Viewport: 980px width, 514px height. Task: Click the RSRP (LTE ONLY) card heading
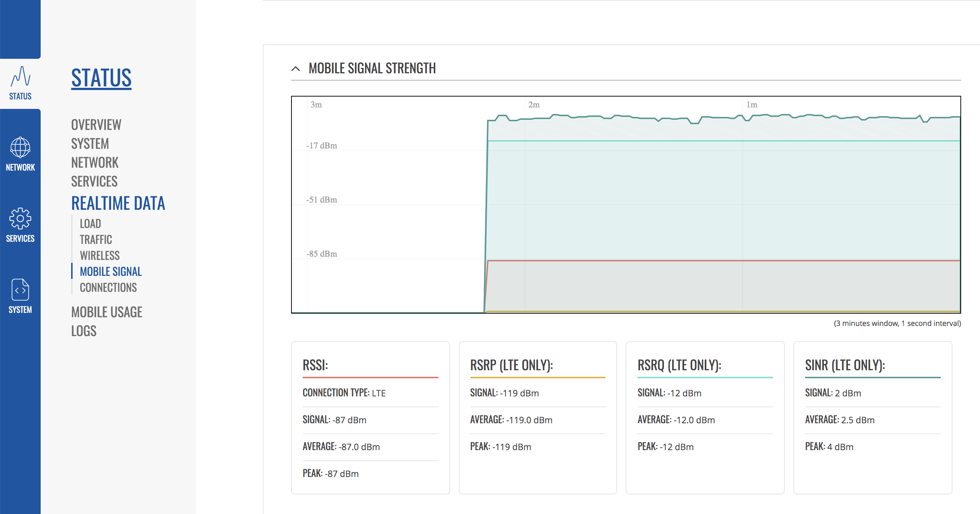click(x=512, y=365)
